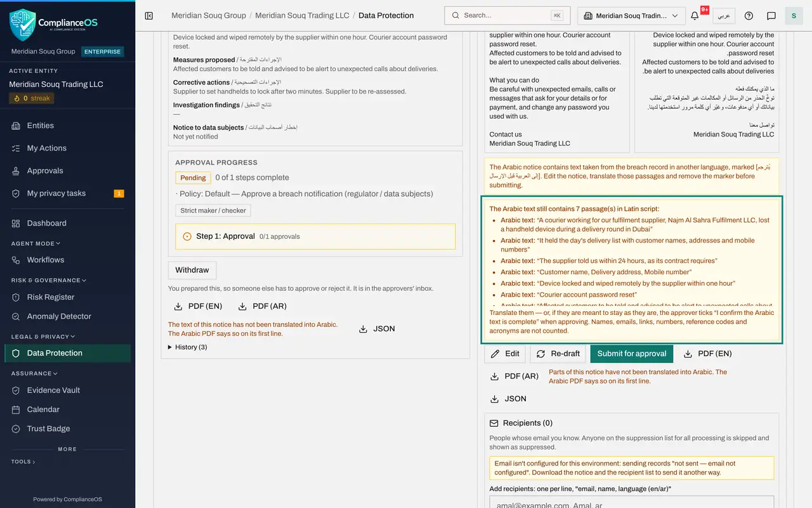Open the help question mark icon
This screenshot has width=812, height=508.
point(749,15)
